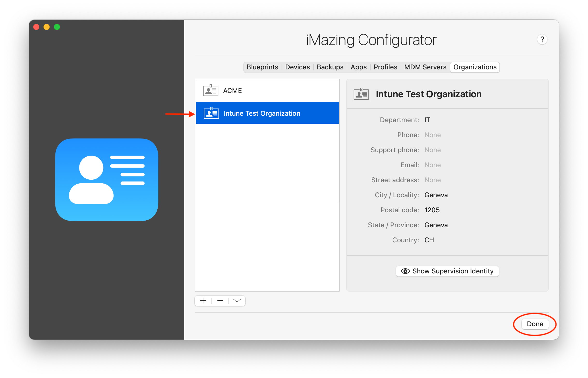Select the ACME organization row
Viewport: 588px width, 378px height.
[267, 90]
